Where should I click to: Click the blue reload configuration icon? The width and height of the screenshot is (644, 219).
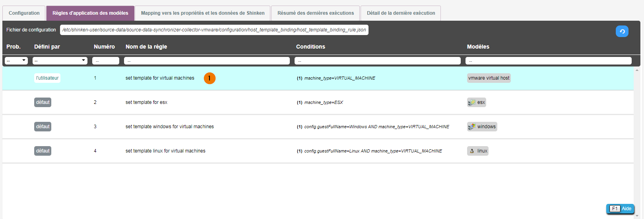[x=622, y=31]
